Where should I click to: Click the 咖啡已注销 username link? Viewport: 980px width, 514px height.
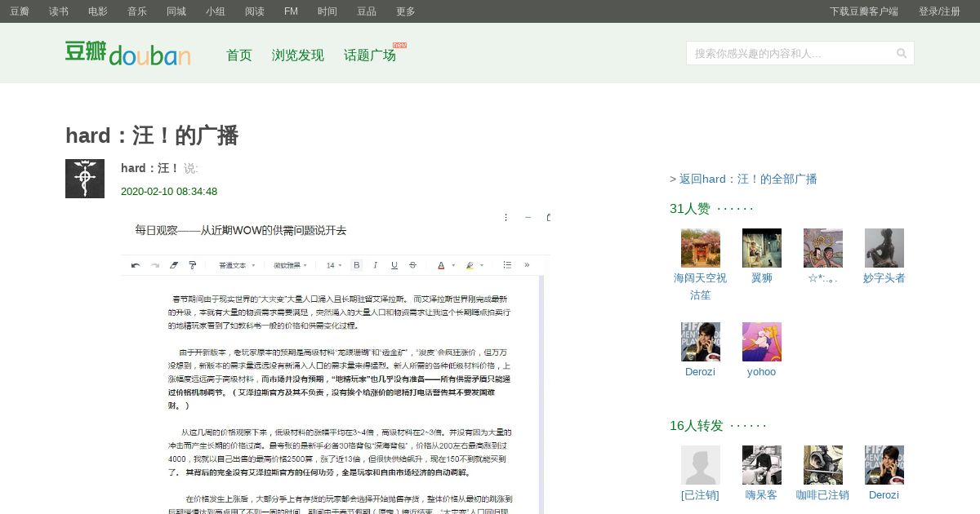[823, 495]
